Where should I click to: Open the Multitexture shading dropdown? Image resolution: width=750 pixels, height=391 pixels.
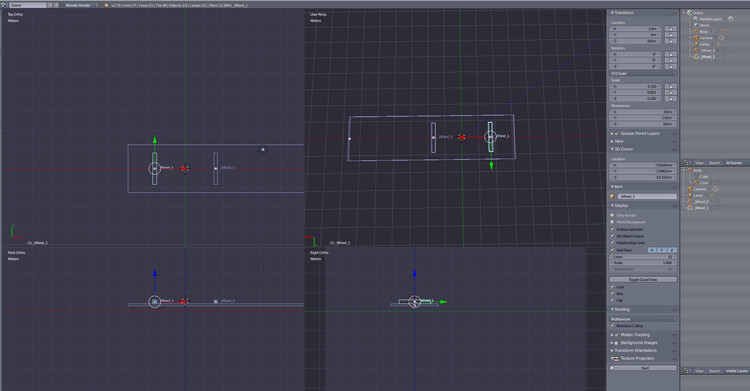[x=643, y=319]
